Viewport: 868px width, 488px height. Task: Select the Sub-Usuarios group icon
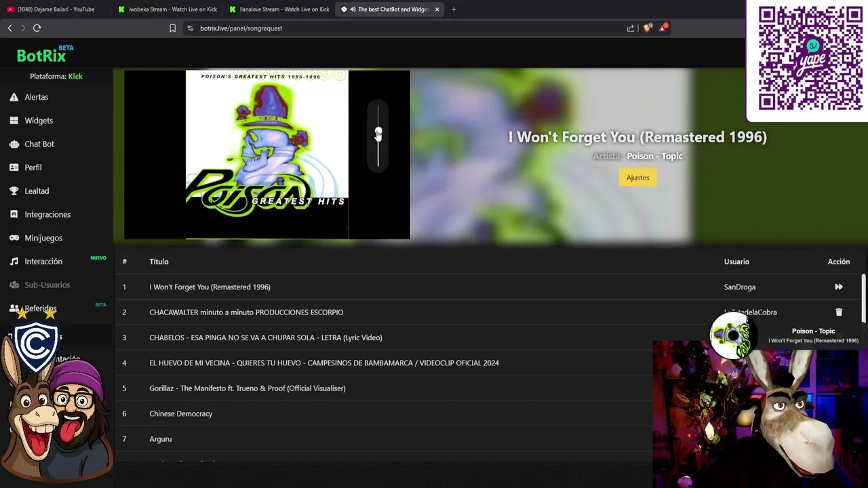coord(14,285)
